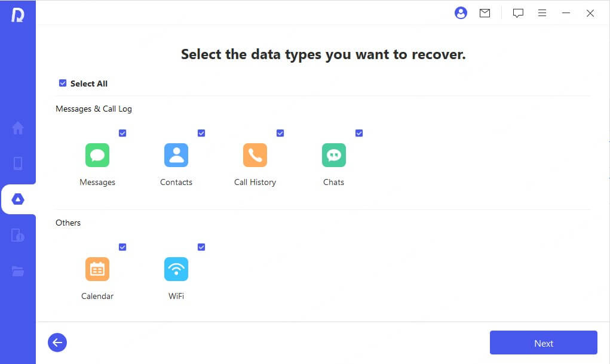Screen dimensions: 610x364
Task: Uncheck the Call History checkbox
Action: pos(280,133)
